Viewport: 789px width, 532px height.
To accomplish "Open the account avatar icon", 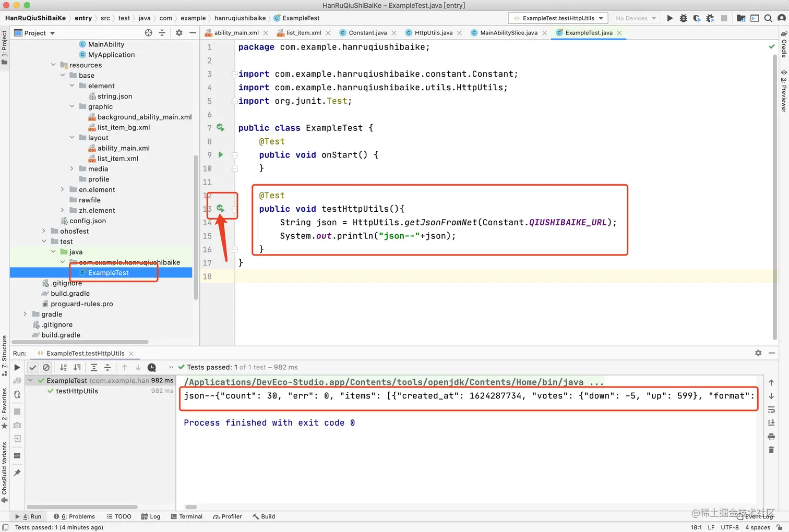I will [x=781, y=18].
